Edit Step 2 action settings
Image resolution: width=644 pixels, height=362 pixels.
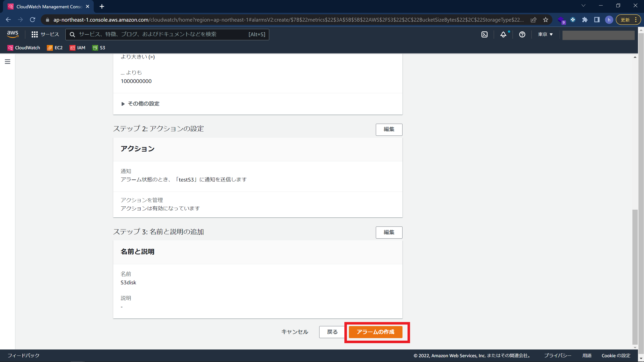[x=389, y=129]
